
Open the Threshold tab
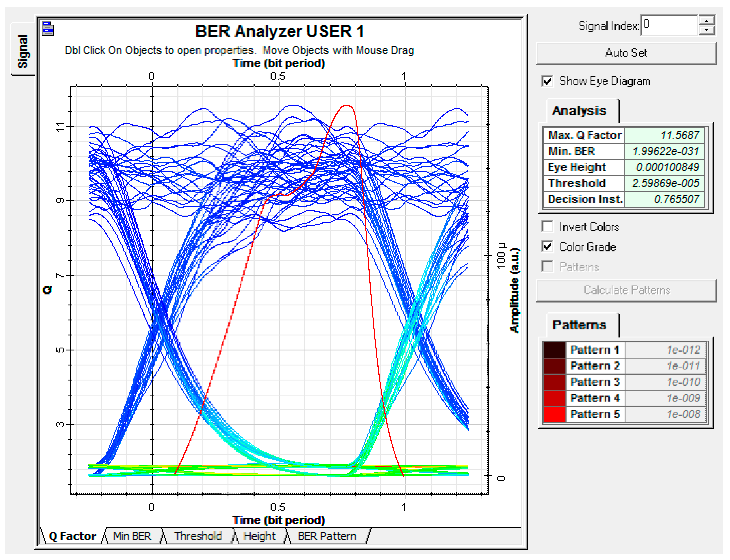(x=198, y=536)
